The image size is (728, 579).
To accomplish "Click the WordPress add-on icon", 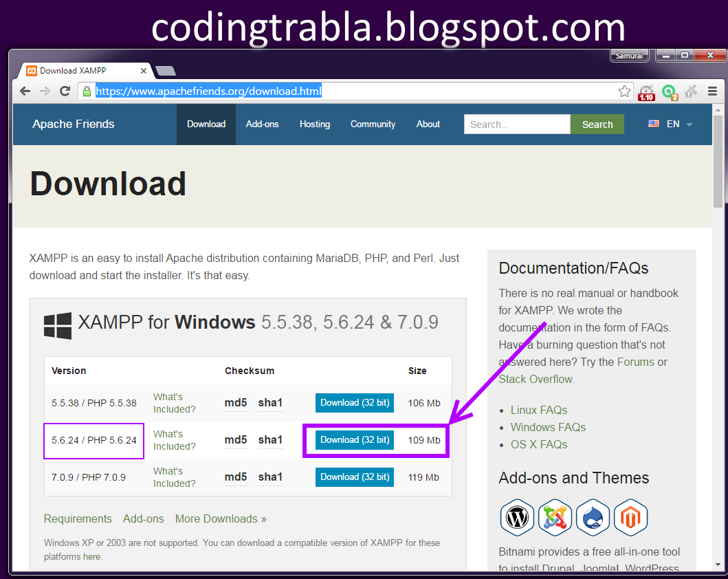I will coord(517,517).
